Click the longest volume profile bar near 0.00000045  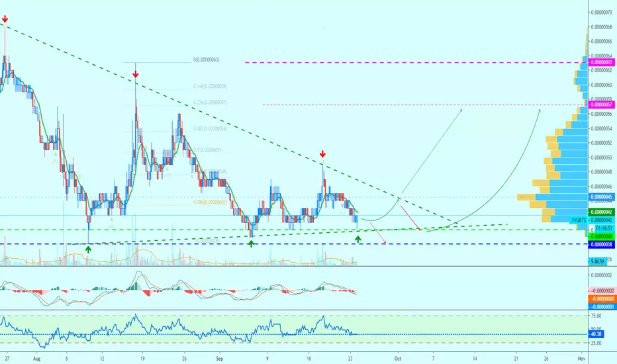coord(553,197)
